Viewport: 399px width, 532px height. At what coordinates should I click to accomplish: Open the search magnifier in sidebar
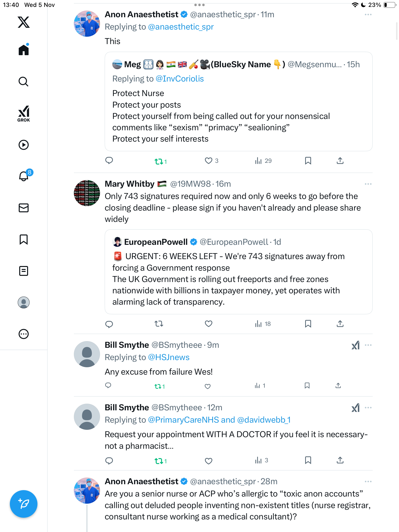(24, 82)
